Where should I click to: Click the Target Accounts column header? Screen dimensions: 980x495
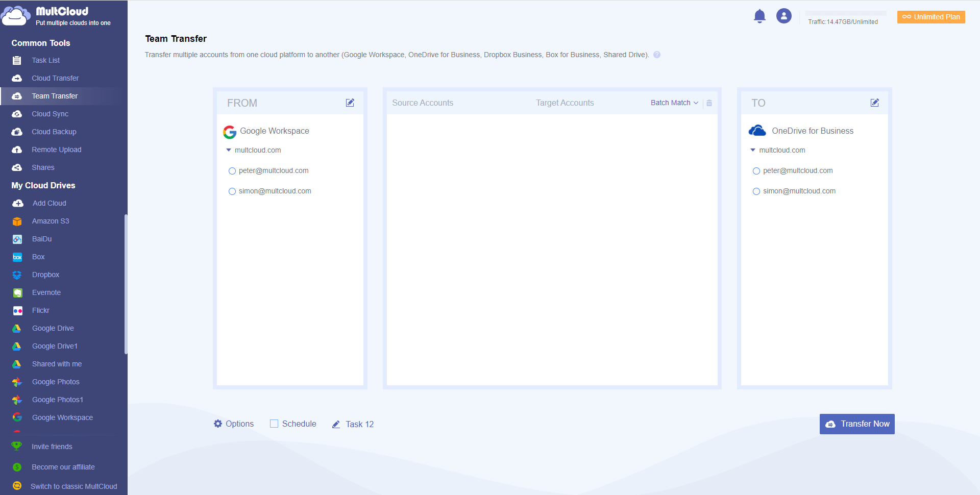[x=565, y=103]
